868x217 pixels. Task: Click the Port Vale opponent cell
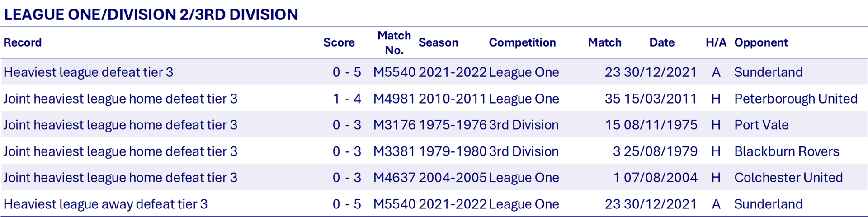(761, 125)
